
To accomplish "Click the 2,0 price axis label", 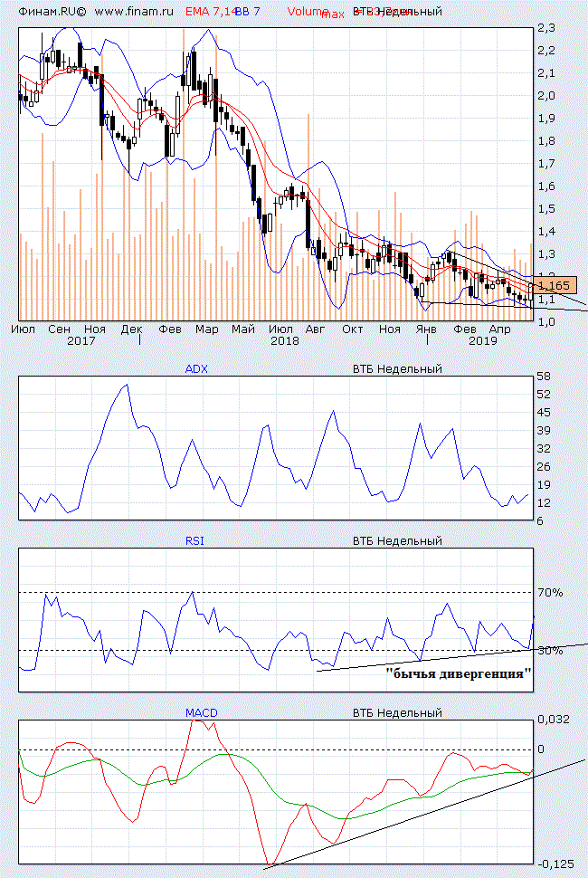I will [x=546, y=96].
